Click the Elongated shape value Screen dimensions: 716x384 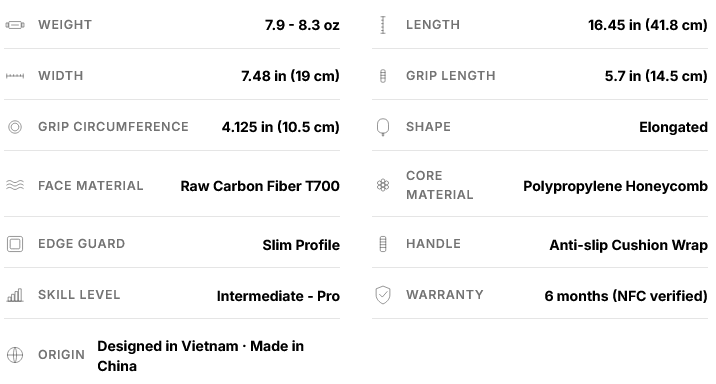(x=674, y=127)
